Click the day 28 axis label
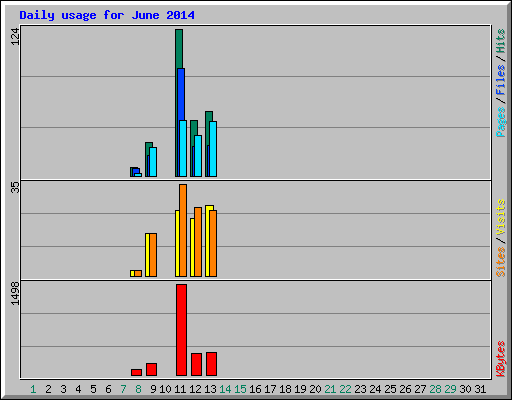 (x=435, y=389)
